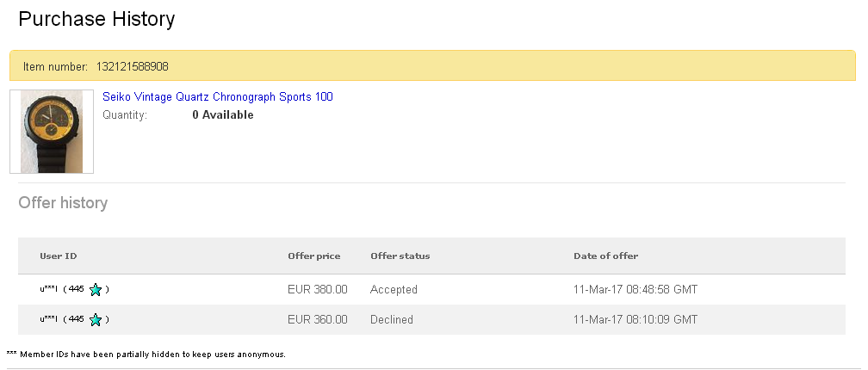Click the EUR 380.00 offer price
The height and width of the screenshot is (370, 868).
317,290
